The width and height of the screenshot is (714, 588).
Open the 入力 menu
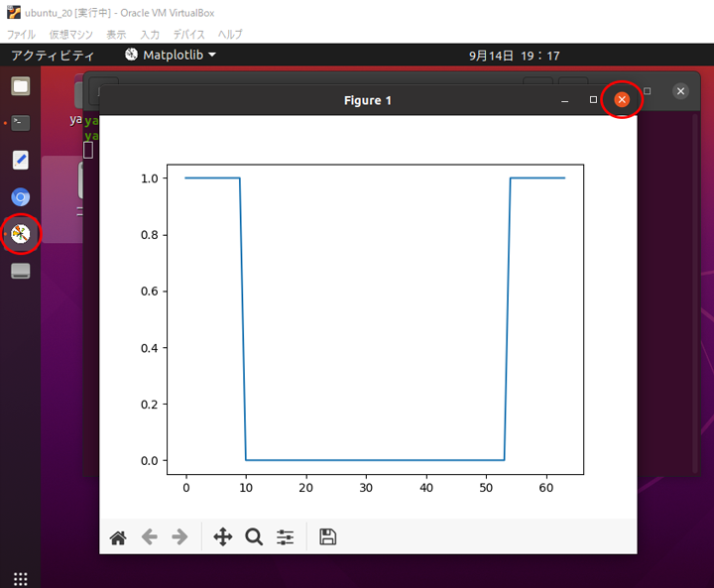pyautogui.click(x=150, y=35)
